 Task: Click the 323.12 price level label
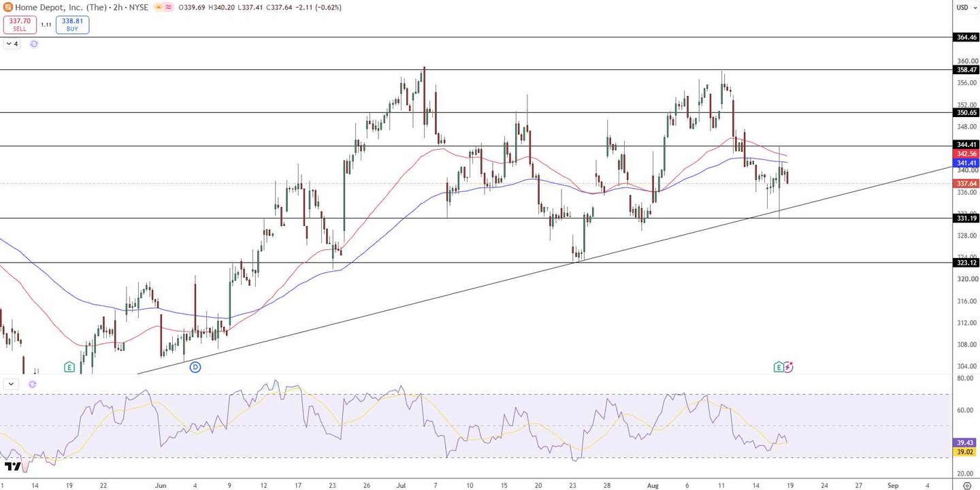[966, 263]
